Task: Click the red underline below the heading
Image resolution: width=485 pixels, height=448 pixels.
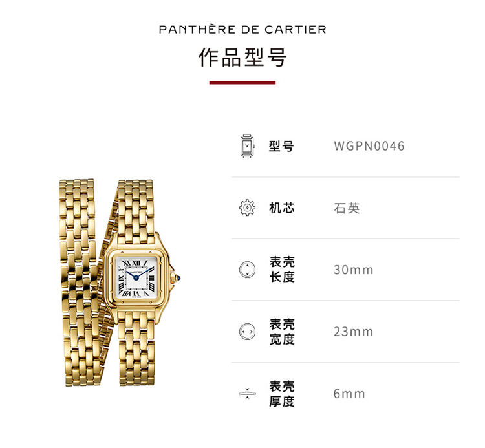Action: (x=242, y=83)
